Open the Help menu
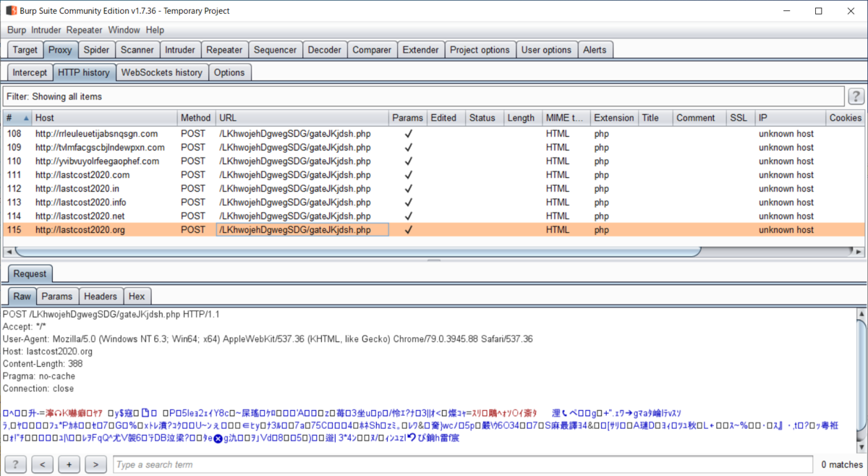 pyautogui.click(x=155, y=30)
